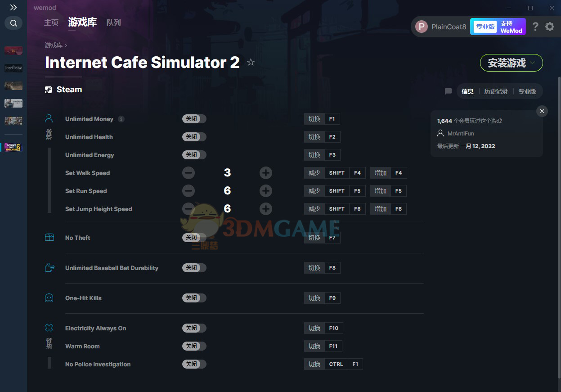Click the Steam platform icon

coord(49,90)
